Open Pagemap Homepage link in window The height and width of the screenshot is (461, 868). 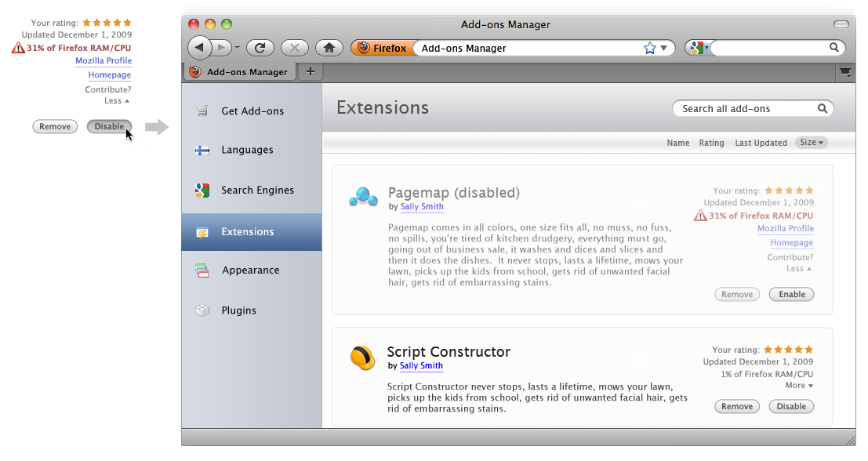coord(792,243)
